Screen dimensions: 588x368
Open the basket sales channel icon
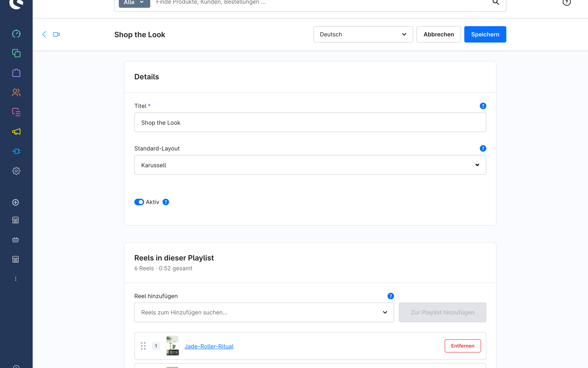(x=16, y=240)
